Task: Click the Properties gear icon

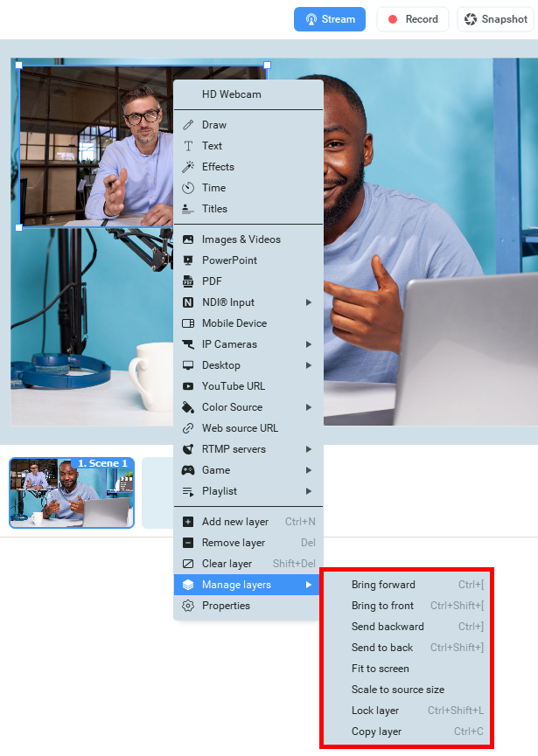Action: (x=187, y=606)
